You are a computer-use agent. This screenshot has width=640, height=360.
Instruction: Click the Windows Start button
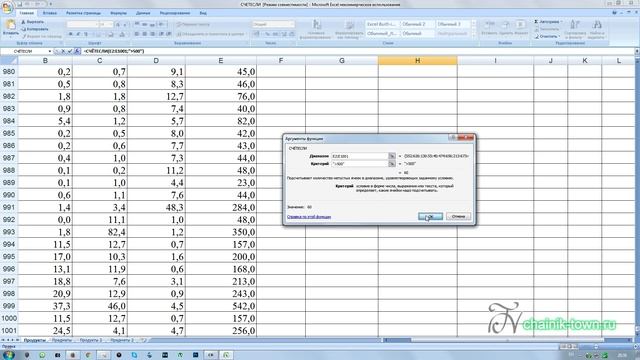click(x=8, y=355)
